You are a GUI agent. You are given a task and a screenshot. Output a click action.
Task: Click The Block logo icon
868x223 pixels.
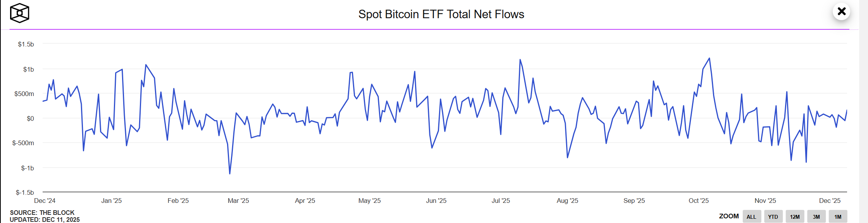tap(20, 13)
